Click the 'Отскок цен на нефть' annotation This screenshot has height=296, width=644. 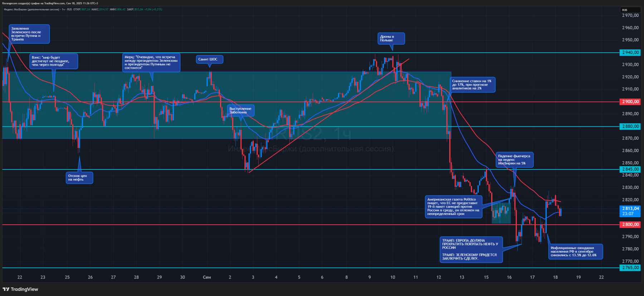pyautogui.click(x=79, y=178)
